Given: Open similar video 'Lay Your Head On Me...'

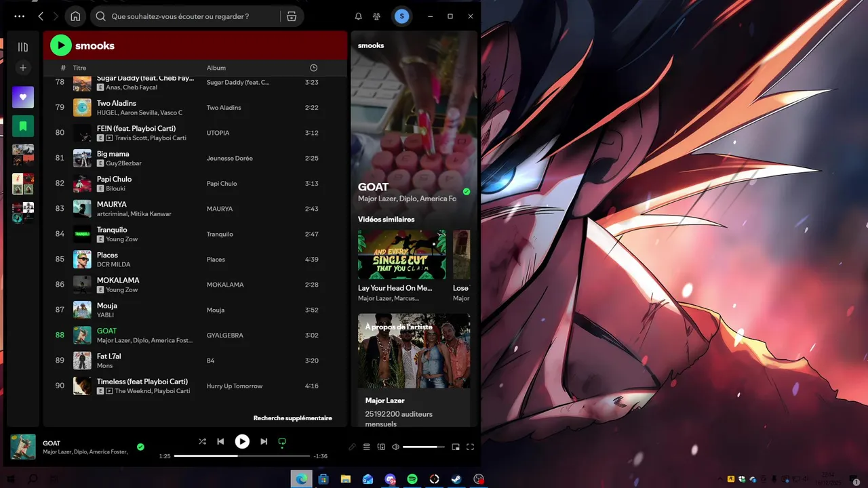Looking at the screenshot, I should (402, 266).
